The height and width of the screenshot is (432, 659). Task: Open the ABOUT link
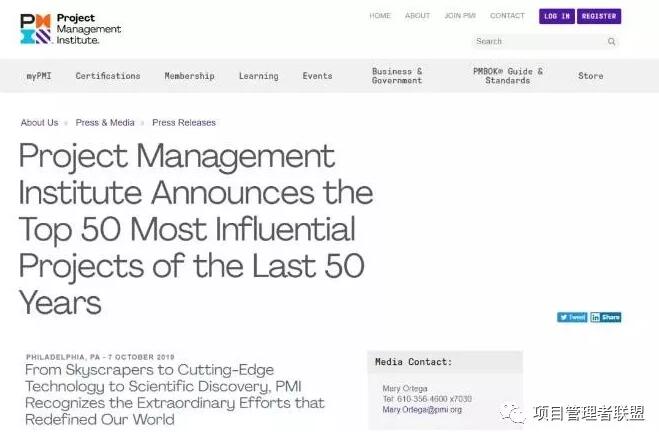pos(417,16)
